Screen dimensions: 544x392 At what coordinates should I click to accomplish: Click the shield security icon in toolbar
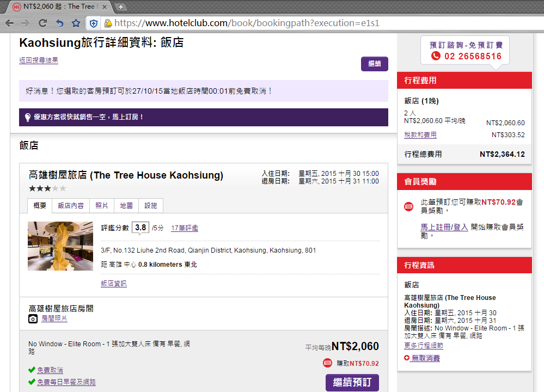[x=93, y=23]
